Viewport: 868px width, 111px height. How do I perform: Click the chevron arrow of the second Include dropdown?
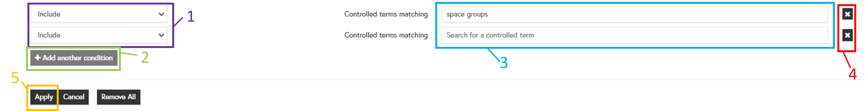[161, 35]
